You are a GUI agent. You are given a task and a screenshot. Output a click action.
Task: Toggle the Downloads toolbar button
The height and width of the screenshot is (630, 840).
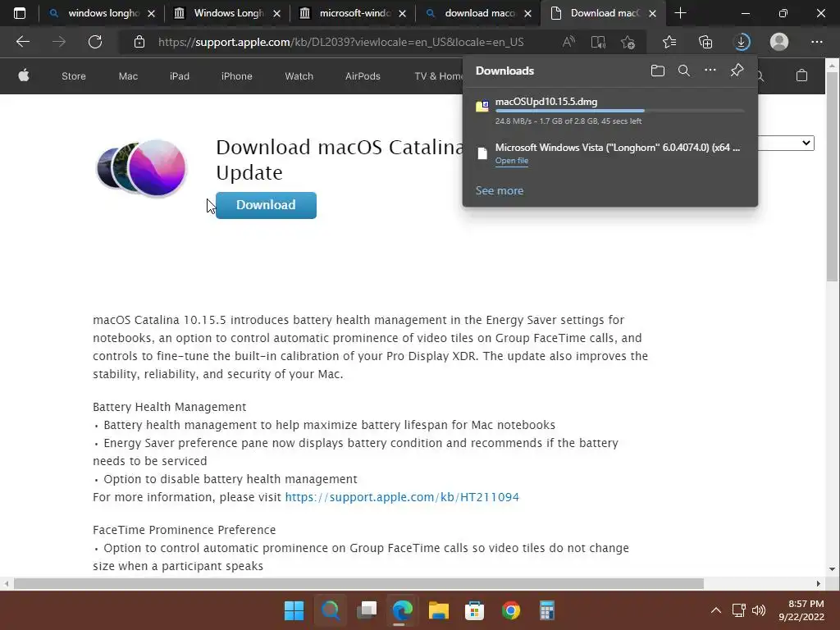pos(742,42)
